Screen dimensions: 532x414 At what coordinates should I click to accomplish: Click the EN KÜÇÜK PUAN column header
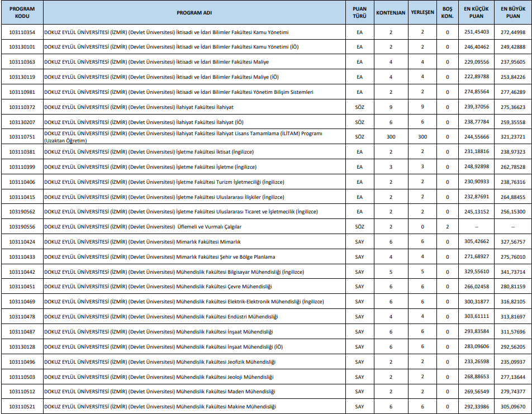point(476,12)
